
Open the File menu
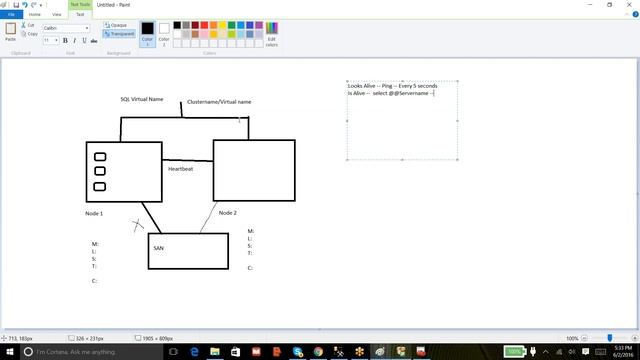tap(11, 14)
